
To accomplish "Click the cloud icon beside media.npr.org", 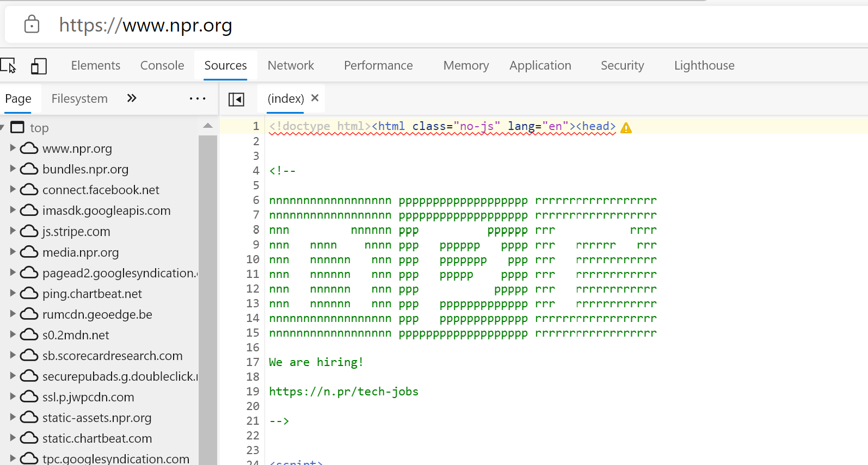I will click(29, 252).
